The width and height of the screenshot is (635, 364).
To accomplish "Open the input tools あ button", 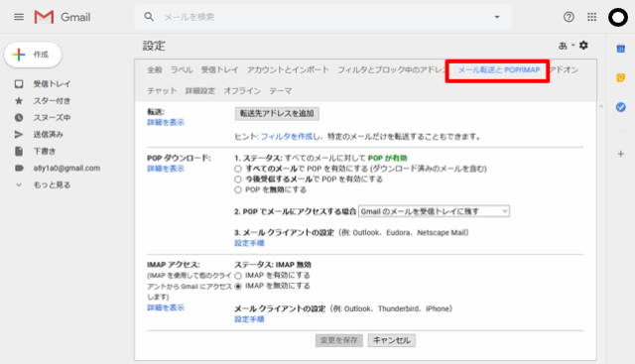I will pyautogui.click(x=563, y=46).
